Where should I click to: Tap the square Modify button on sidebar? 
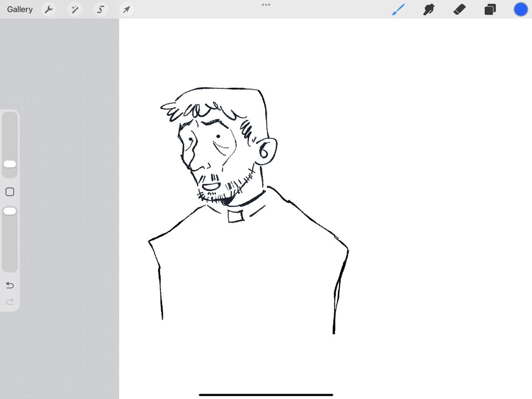[10, 192]
